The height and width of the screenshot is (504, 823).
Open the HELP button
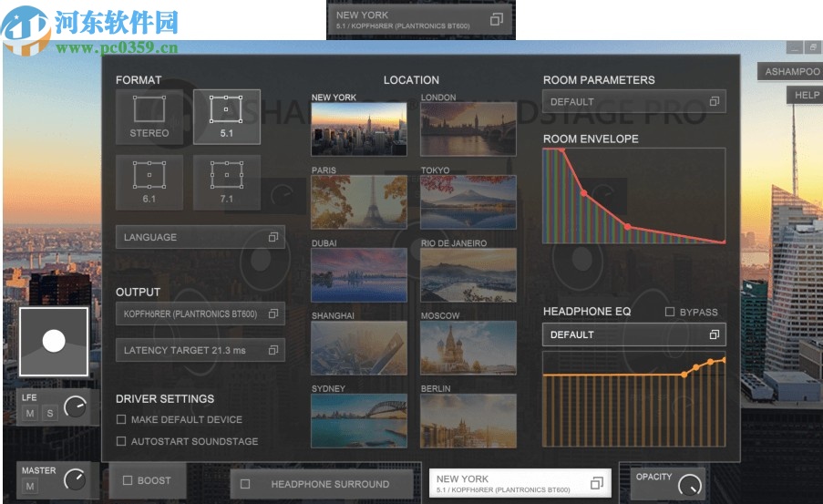pyautogui.click(x=807, y=95)
